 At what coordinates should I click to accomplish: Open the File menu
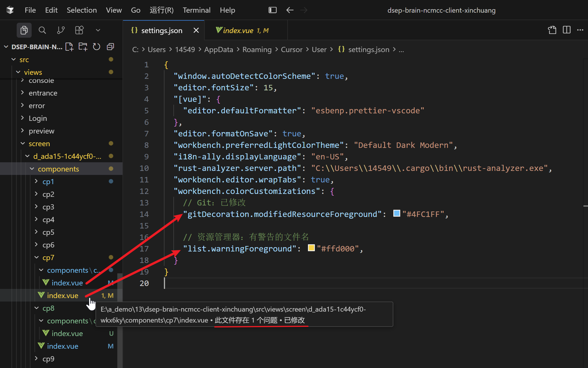tap(30, 10)
